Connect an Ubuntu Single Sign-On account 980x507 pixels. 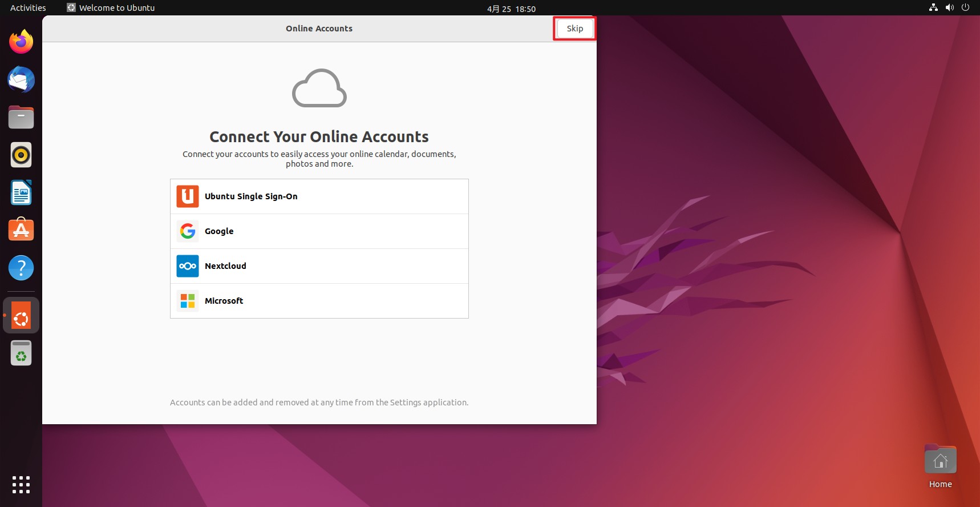[319, 196]
